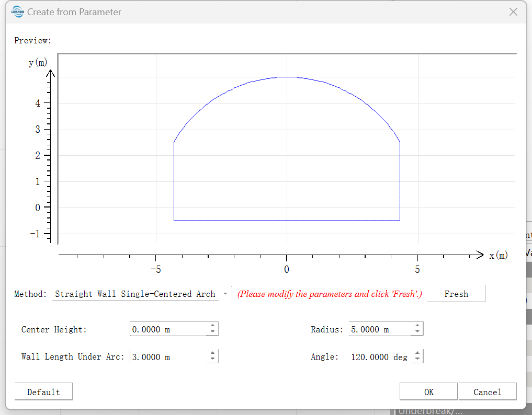Close the Create from Parameter dialog
Image resolution: width=532 pixels, height=415 pixels.
coord(513,12)
